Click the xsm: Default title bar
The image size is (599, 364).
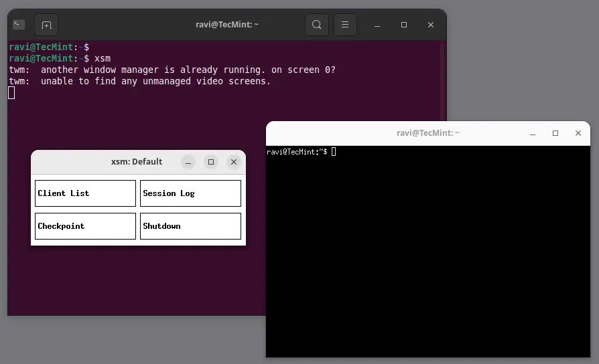click(x=138, y=162)
